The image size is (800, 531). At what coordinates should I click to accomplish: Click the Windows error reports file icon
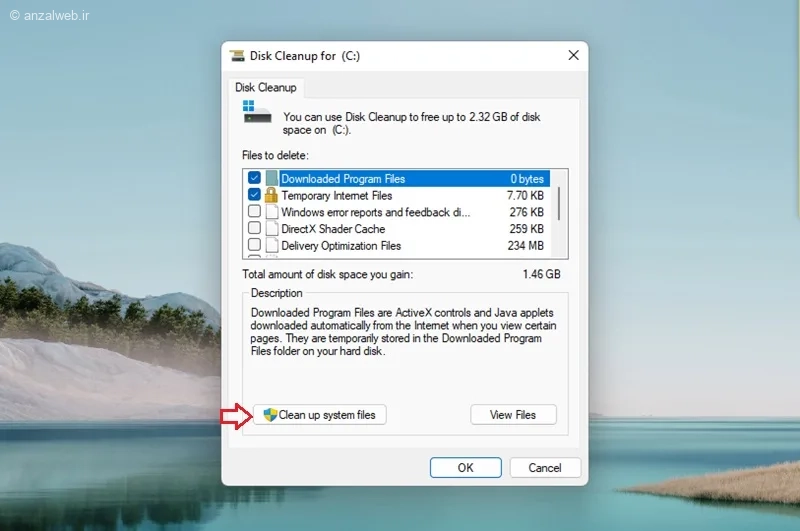coord(272,211)
